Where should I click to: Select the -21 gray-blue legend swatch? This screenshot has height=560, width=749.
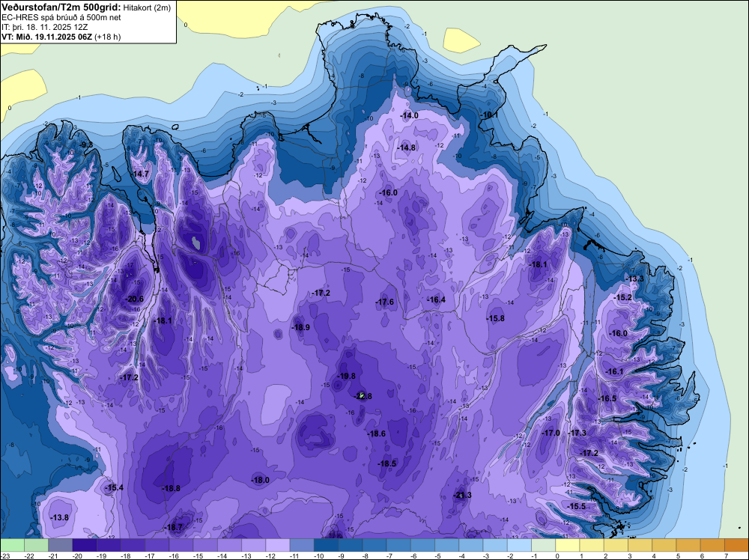tap(60, 545)
